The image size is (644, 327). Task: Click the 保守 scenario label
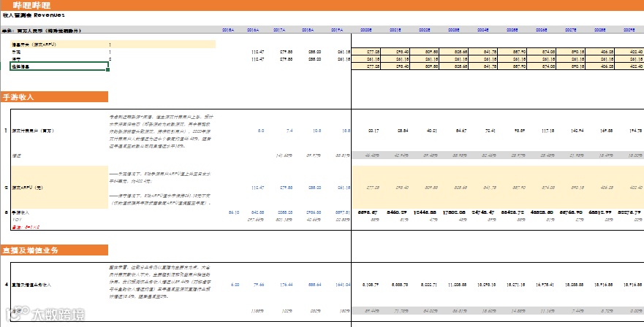15,59
